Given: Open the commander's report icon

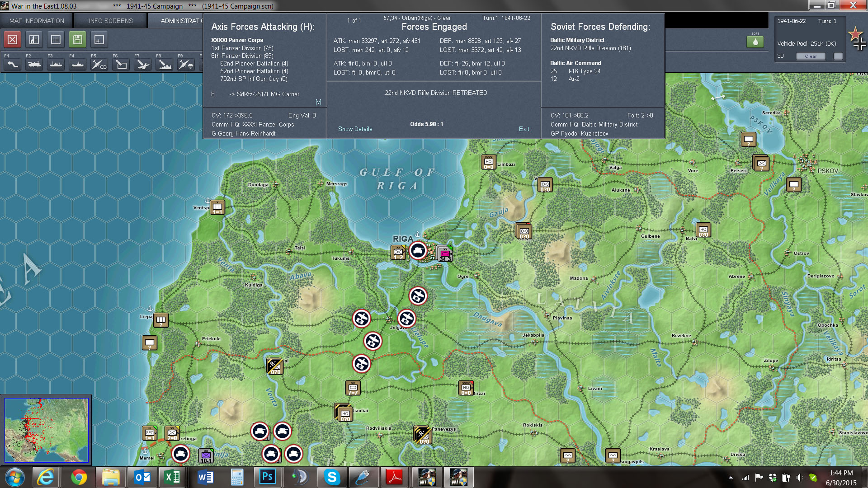Looking at the screenshot, I should (34, 40).
